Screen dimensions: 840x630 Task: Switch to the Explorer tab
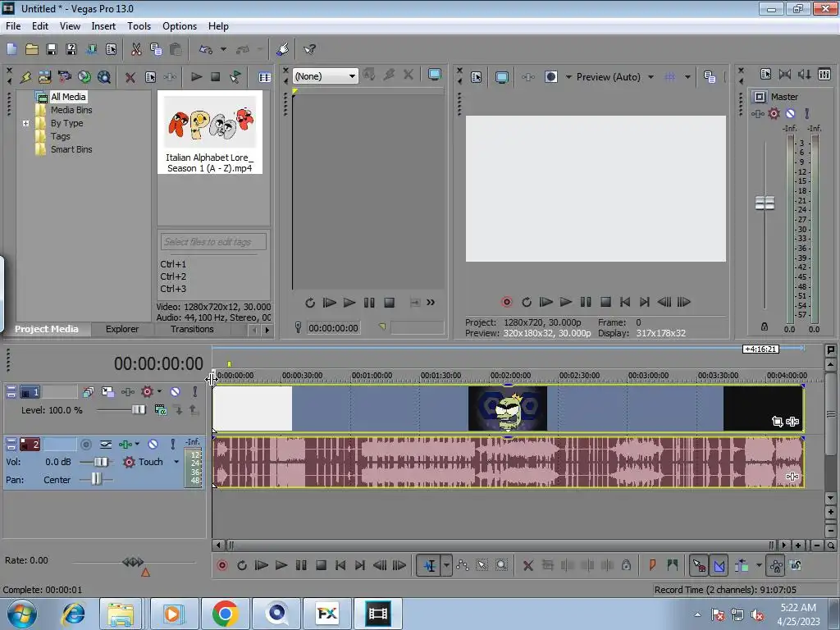121,329
